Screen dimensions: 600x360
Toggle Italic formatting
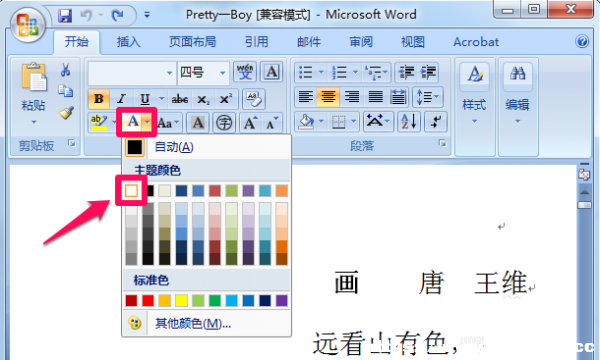pyautogui.click(x=122, y=99)
